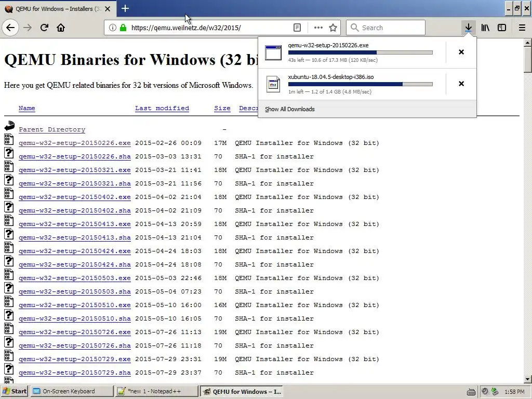Image resolution: width=532 pixels, height=399 pixels.
Task: Download qemu-w32-setup-20150424.exe
Action: [75, 251]
